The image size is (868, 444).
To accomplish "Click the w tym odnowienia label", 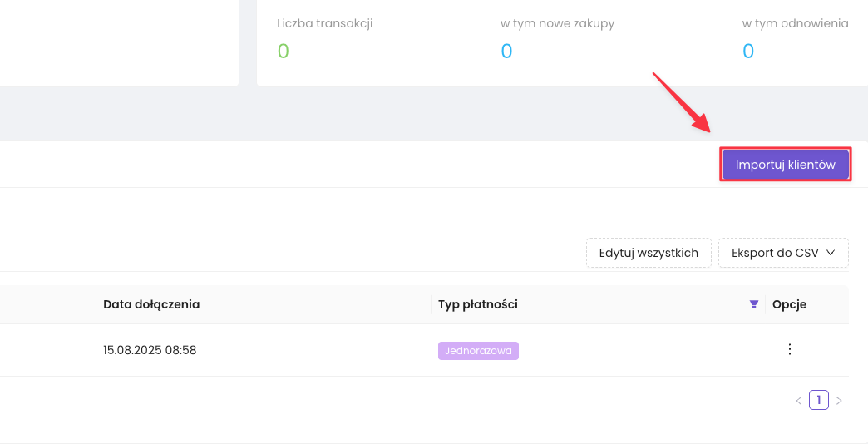I will coord(795,23).
